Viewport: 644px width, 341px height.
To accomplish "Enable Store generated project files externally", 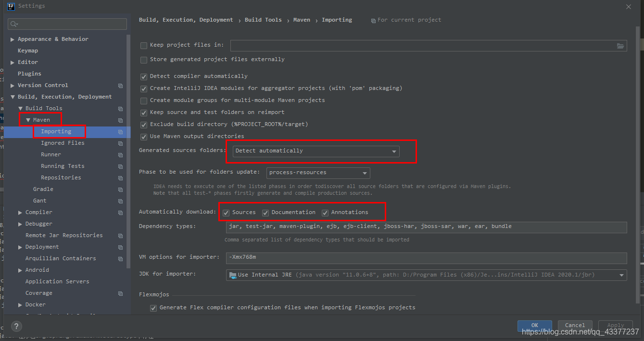I will coord(144,60).
